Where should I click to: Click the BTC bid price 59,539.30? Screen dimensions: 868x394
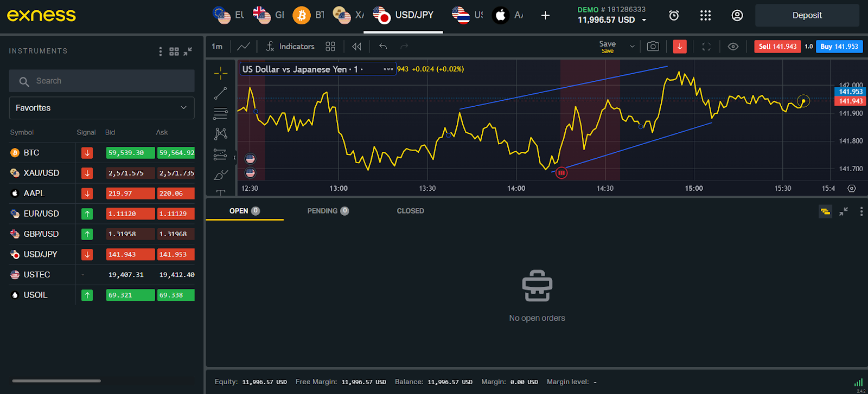point(130,153)
